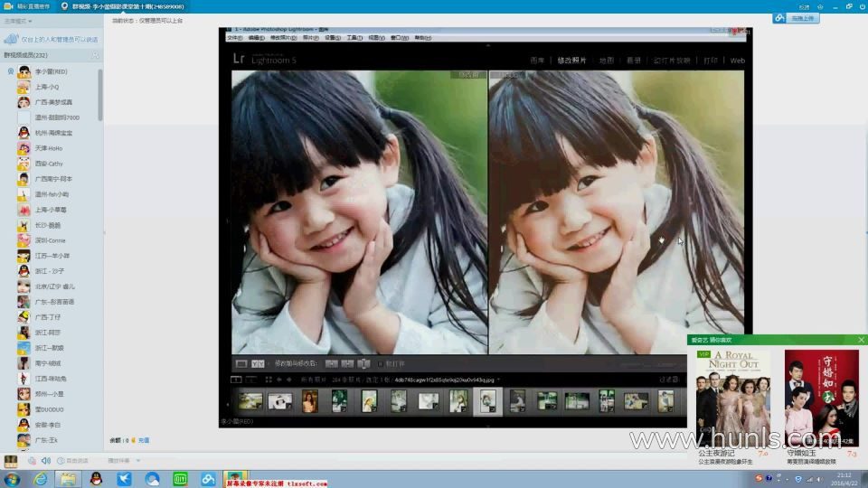Open File Explorer folder on taskbar

pyautogui.click(x=68, y=479)
